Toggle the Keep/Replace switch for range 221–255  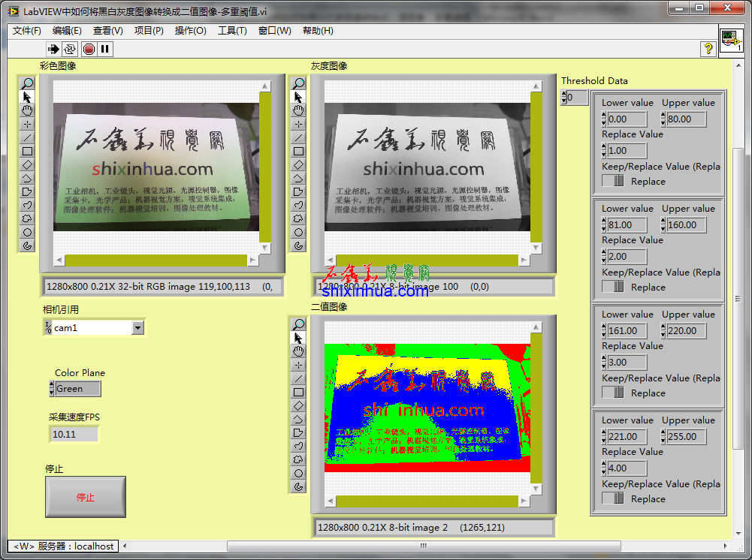coord(613,498)
